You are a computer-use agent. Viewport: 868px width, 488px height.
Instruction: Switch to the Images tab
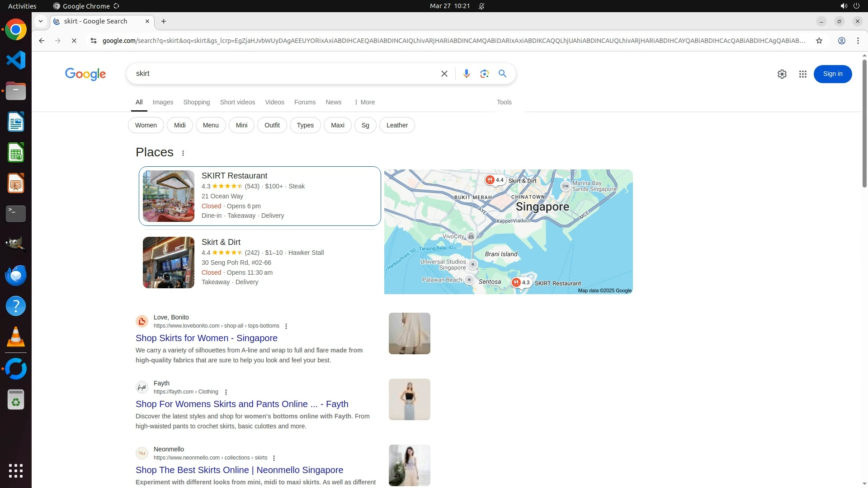(163, 102)
